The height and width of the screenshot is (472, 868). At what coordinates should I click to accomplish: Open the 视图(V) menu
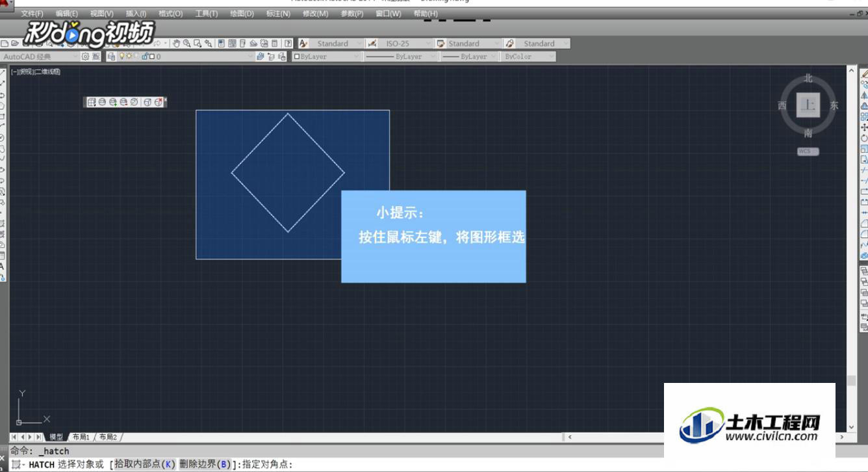102,14
